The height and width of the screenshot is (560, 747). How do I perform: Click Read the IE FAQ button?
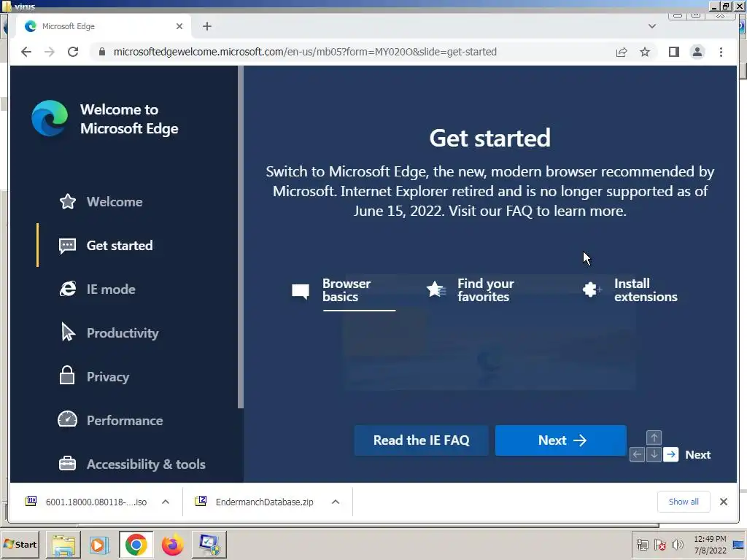[x=421, y=440]
